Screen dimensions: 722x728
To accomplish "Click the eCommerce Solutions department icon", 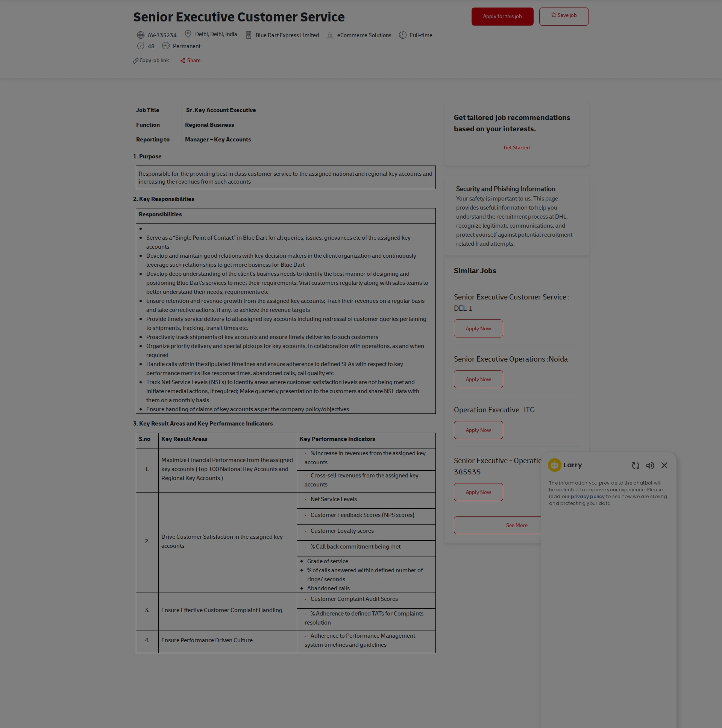I will (x=330, y=35).
